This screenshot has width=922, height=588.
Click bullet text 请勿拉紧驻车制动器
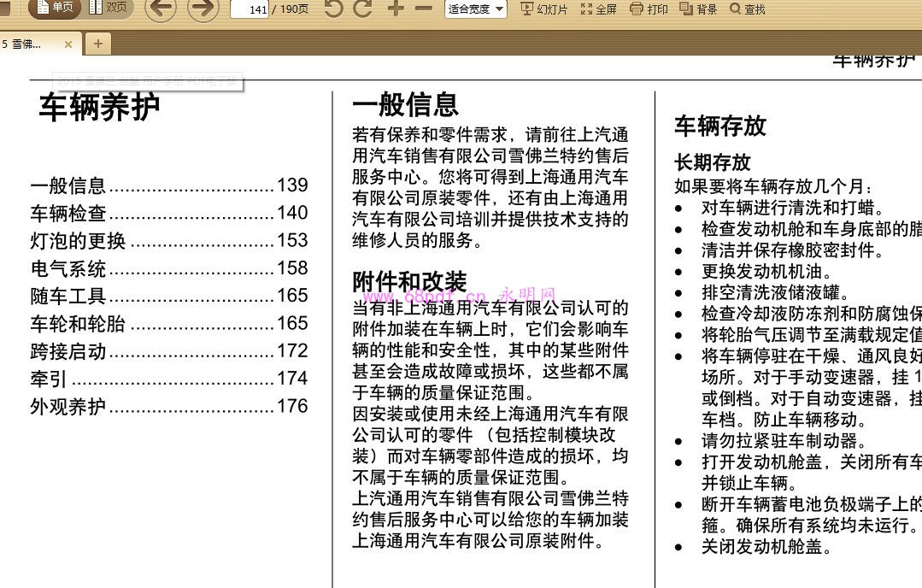tap(784, 440)
